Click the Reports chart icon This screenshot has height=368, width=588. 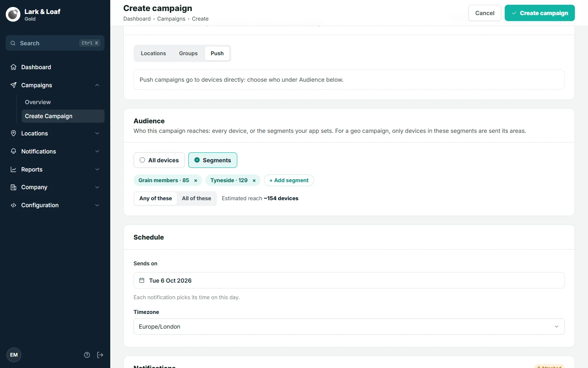tap(14, 169)
